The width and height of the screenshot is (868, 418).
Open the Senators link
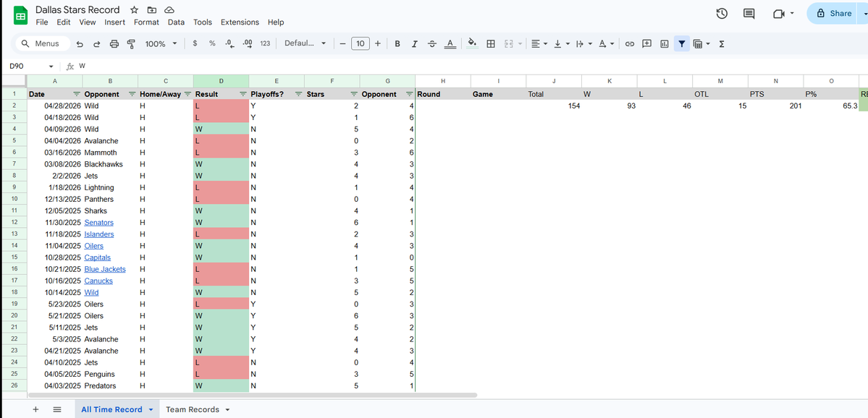[98, 222]
